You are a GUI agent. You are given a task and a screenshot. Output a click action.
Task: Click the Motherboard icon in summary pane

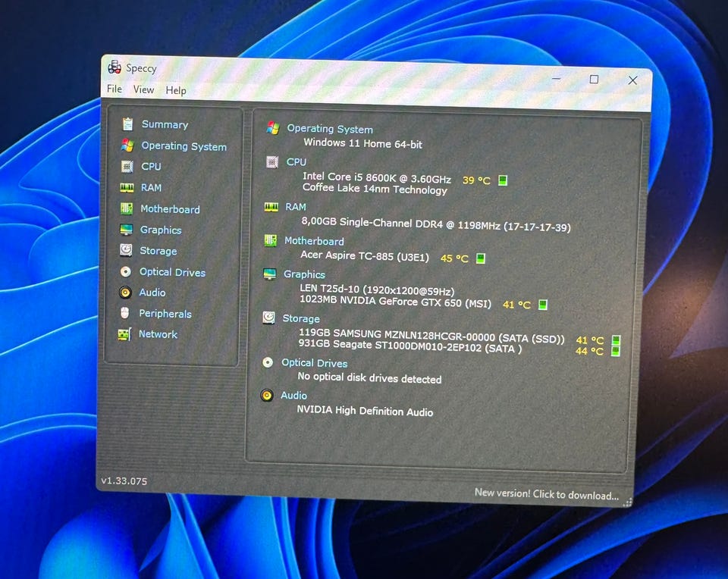pyautogui.click(x=270, y=240)
